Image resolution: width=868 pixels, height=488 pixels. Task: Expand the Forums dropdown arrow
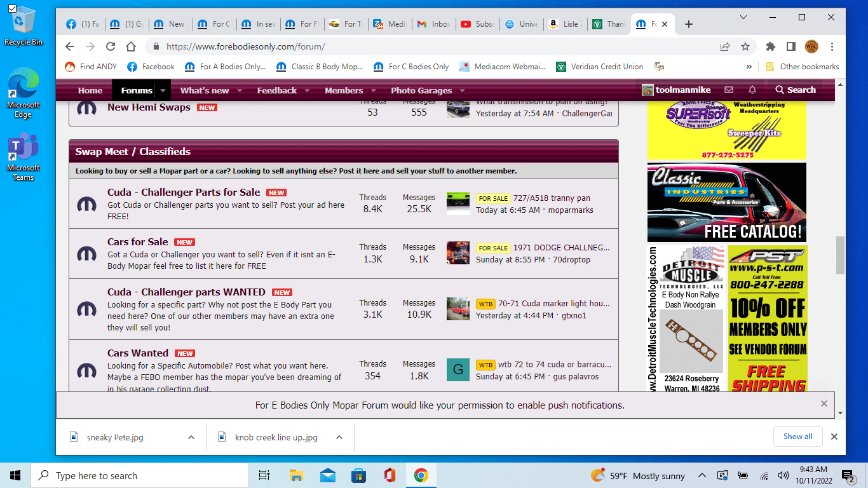click(163, 91)
